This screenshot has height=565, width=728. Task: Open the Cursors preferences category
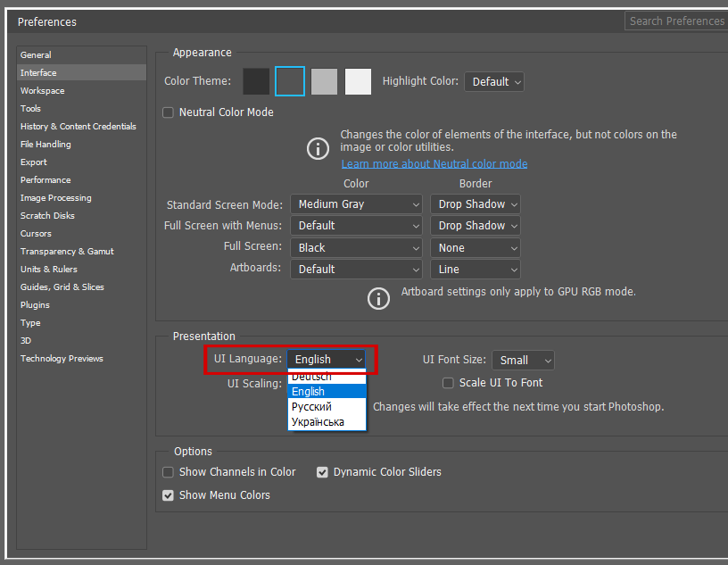pyautogui.click(x=82, y=234)
